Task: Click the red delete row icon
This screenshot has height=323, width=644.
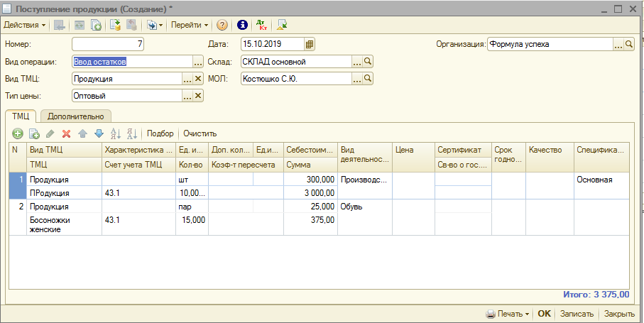Action: click(67, 133)
